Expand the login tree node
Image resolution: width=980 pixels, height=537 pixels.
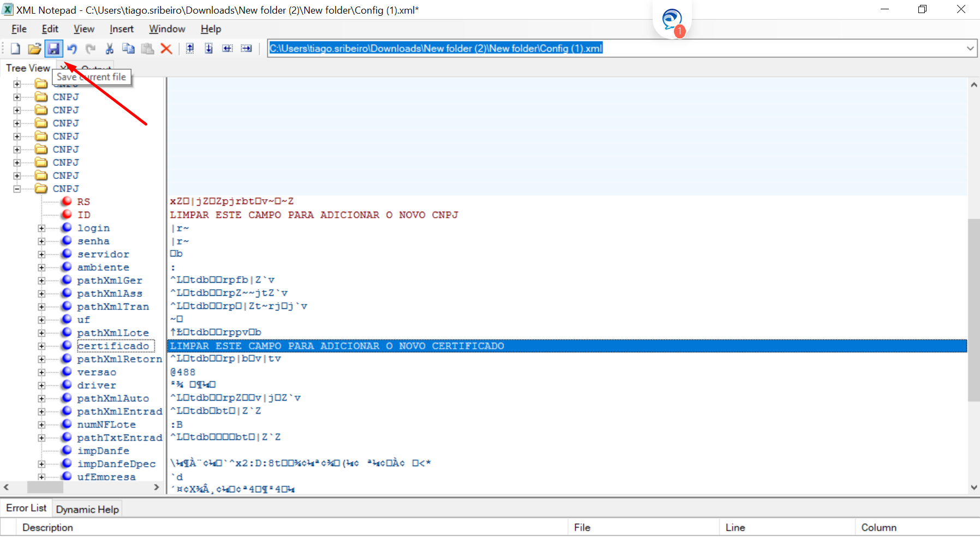click(x=41, y=228)
